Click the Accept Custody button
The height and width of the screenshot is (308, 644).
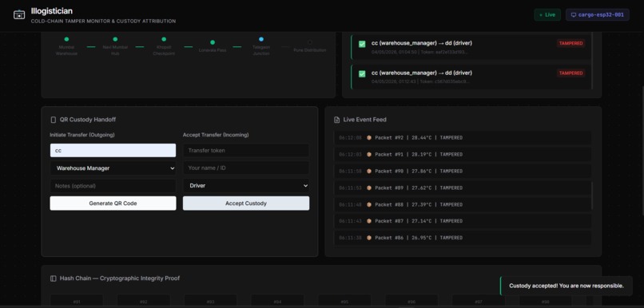246,203
